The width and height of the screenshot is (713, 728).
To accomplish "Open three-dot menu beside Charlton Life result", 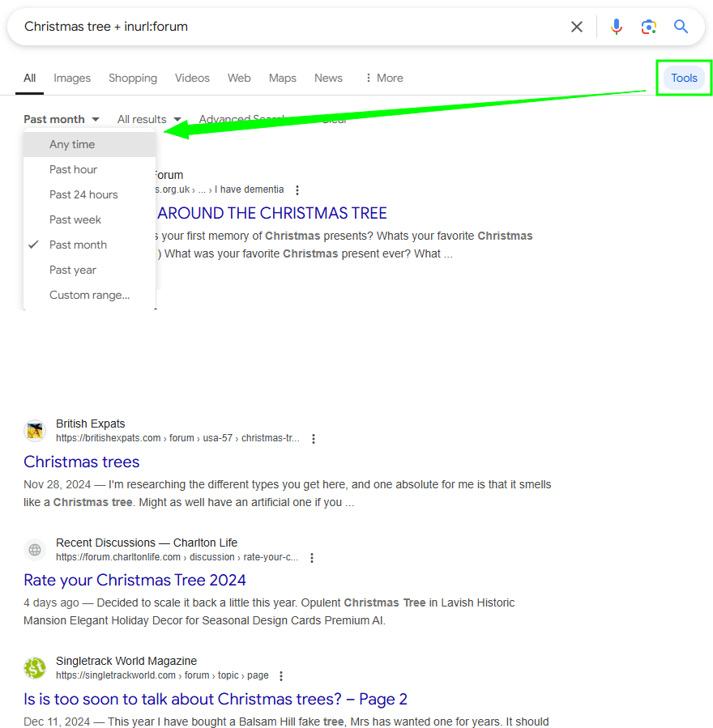I will click(312, 558).
